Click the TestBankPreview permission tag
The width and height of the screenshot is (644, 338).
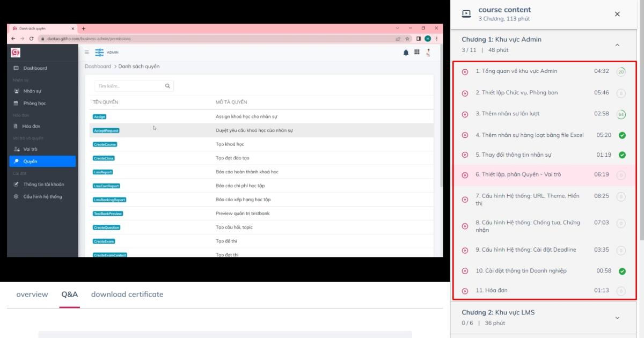108,214
